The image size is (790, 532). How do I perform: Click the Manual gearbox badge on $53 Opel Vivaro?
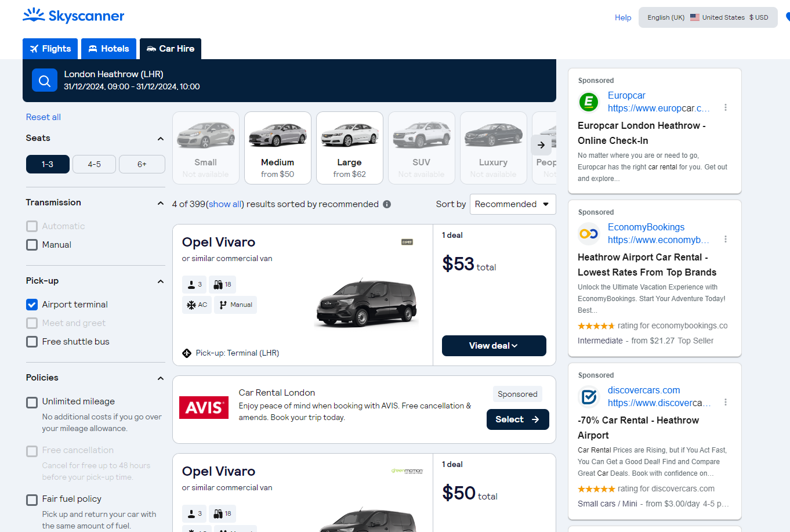point(235,305)
